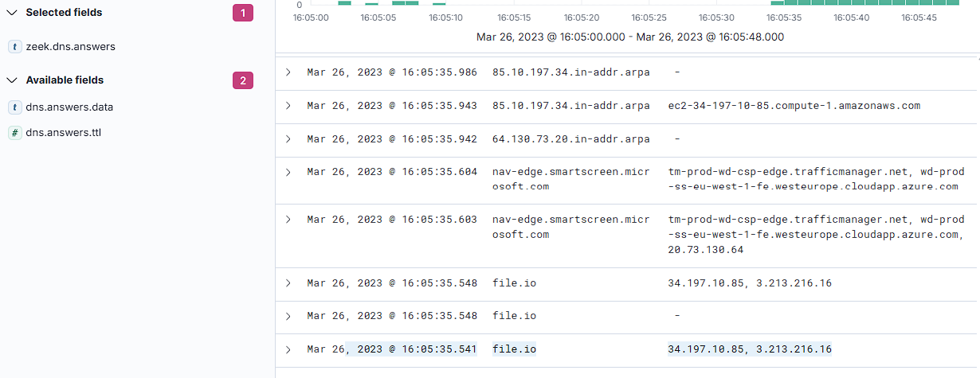The height and width of the screenshot is (378, 980).
Task: Click Selected fields count badge
Action: (243, 13)
